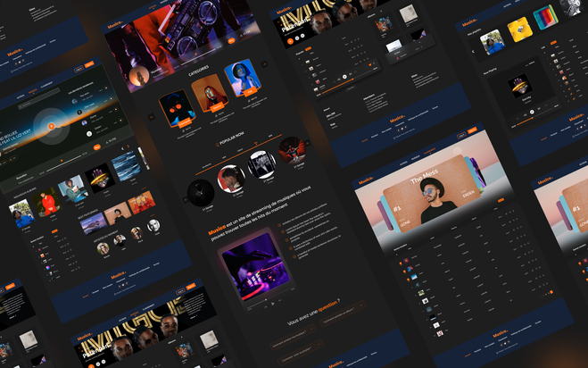Play the second song in the sunset tracklist
588x368 pixels.
[x=111, y=99]
